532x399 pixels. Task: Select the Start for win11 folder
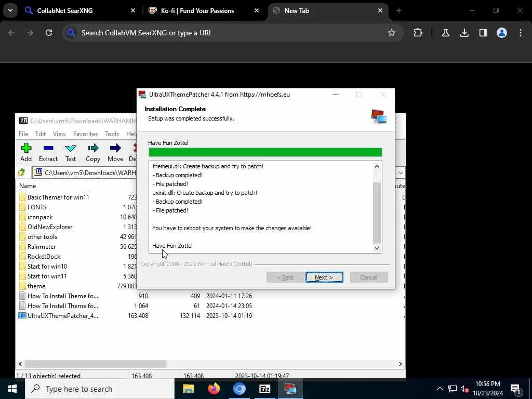47,276
